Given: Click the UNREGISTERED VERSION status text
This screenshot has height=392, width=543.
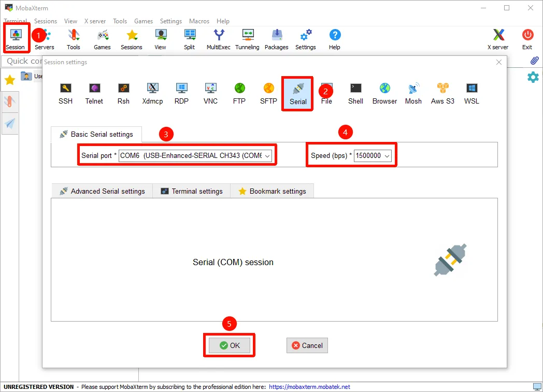Looking at the screenshot, I should [x=39, y=387].
